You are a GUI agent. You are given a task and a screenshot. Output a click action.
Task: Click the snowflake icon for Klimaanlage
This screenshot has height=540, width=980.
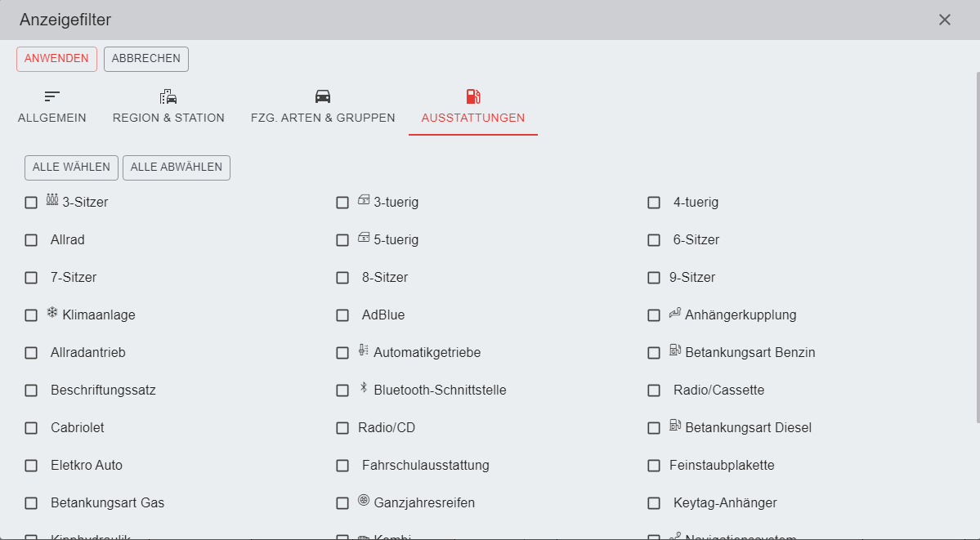click(52, 313)
